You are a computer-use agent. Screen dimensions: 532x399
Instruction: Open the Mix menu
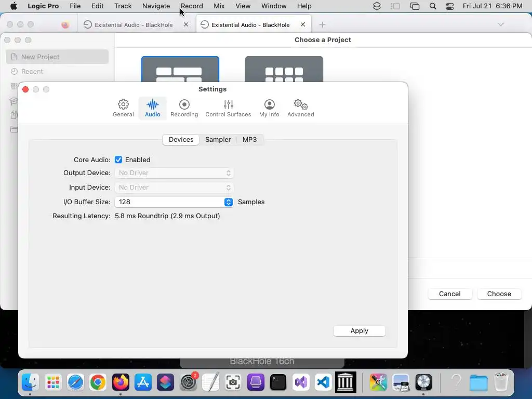[x=219, y=6]
